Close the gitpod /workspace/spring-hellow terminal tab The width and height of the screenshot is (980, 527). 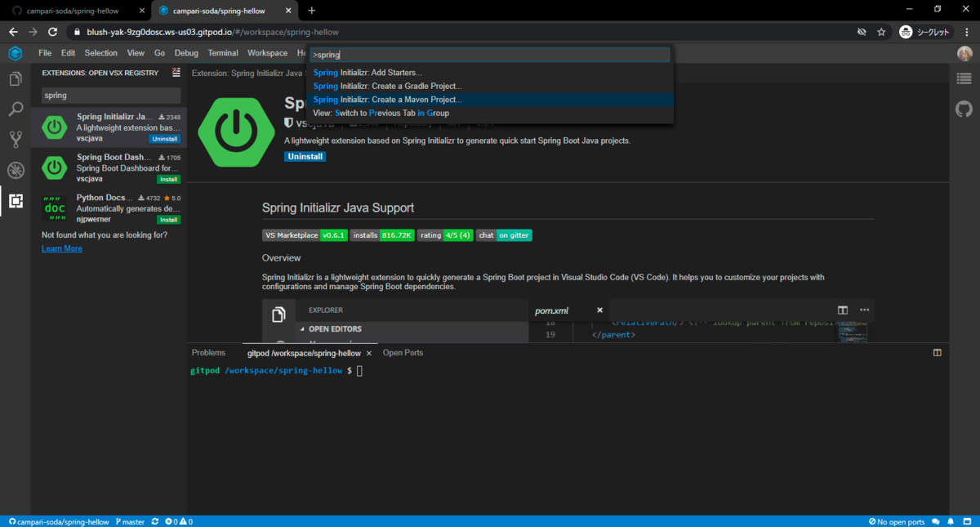[x=369, y=353]
